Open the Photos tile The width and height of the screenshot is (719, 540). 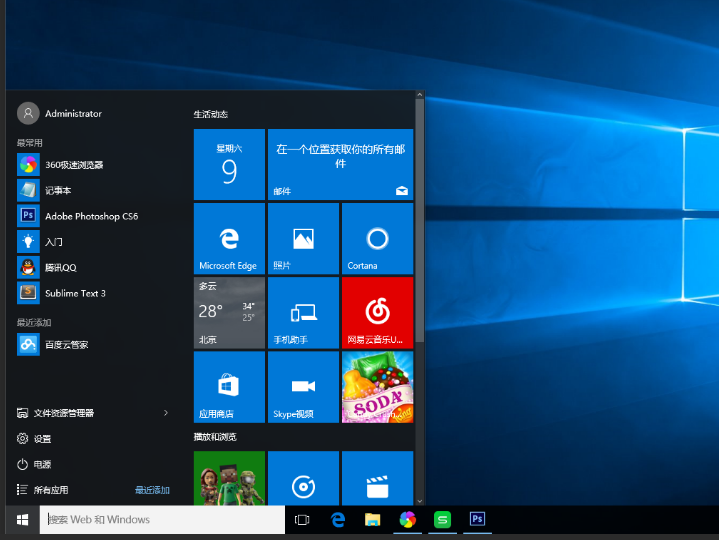coord(303,239)
